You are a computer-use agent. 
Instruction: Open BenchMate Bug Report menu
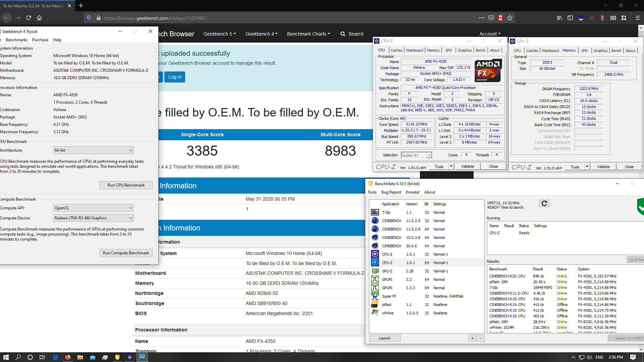[x=391, y=192]
